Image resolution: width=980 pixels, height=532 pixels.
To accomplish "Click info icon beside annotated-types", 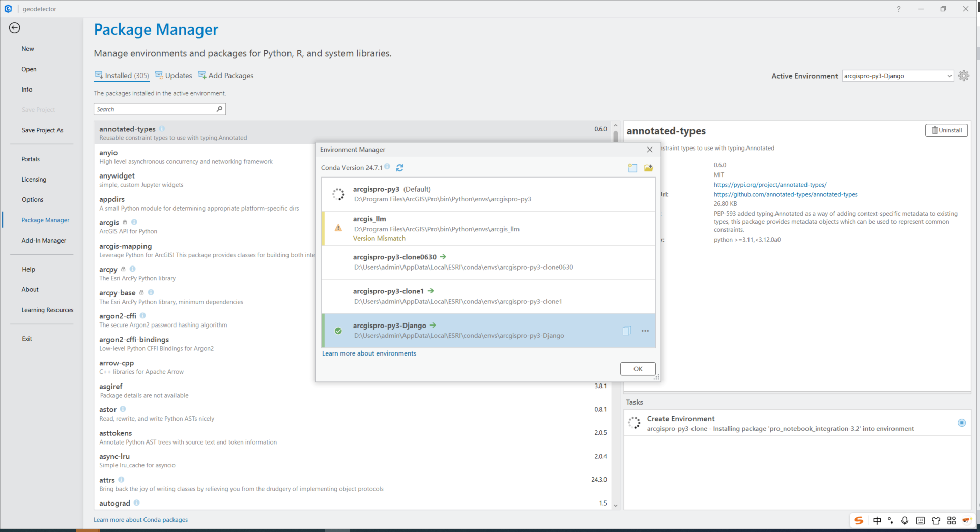I will [x=162, y=129].
